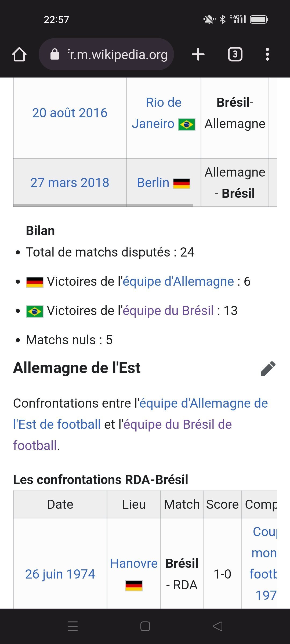
Task: Focus the fr.m.wikipedia.org address bar
Action: [117, 54]
